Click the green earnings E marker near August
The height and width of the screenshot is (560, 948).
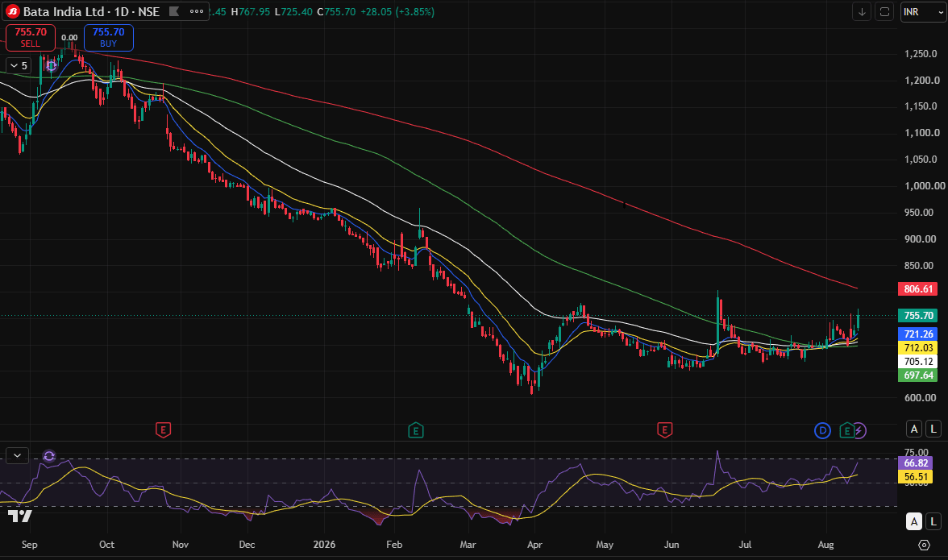tap(846, 430)
